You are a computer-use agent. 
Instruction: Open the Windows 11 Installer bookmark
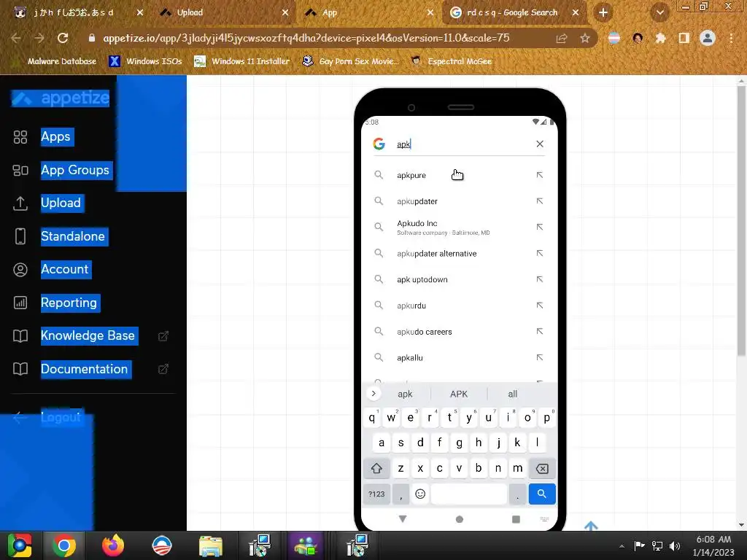tap(242, 61)
